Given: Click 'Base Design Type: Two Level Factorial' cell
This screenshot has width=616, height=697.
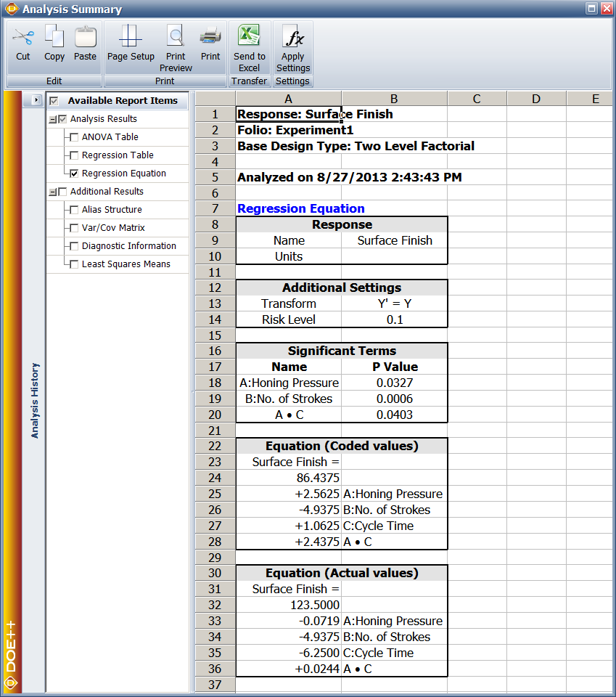Looking at the screenshot, I should pyautogui.click(x=356, y=146).
